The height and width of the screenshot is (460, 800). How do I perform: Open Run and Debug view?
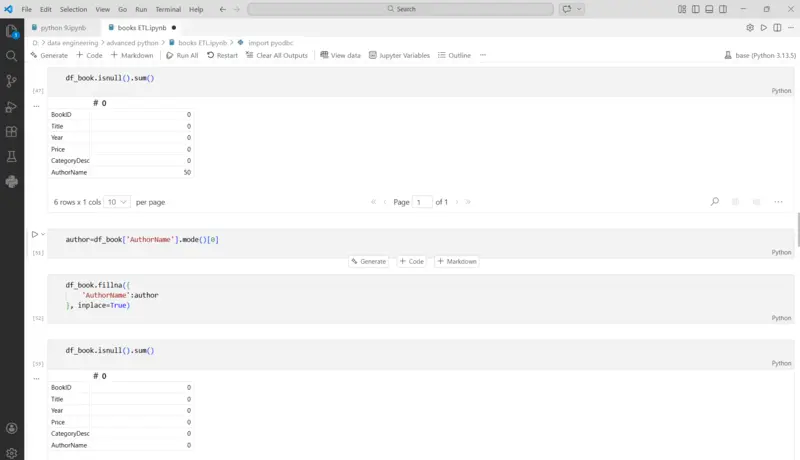click(11, 107)
